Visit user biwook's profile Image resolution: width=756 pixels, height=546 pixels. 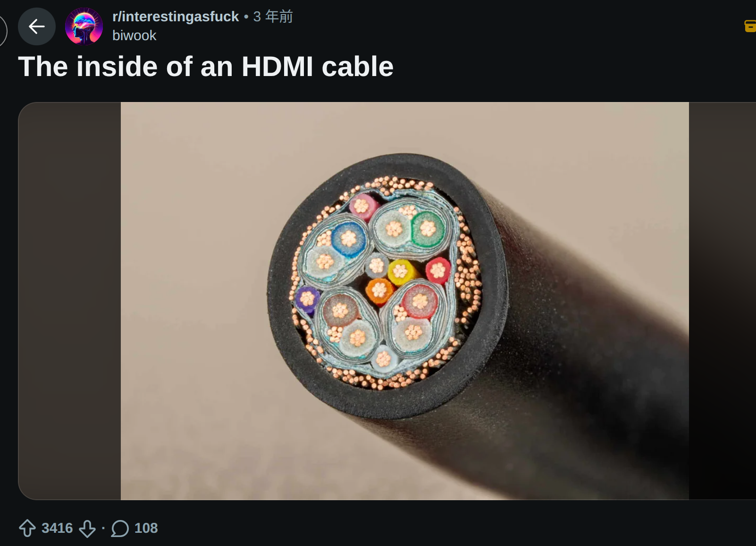point(134,35)
